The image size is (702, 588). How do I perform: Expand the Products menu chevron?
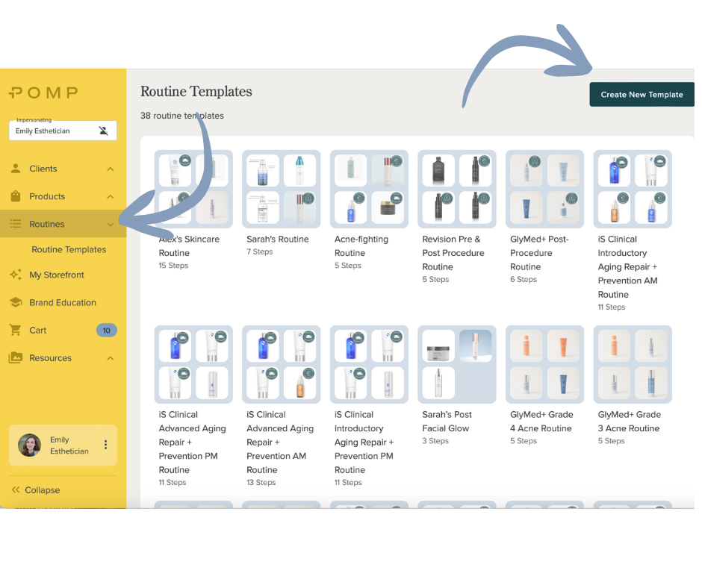pyautogui.click(x=110, y=197)
